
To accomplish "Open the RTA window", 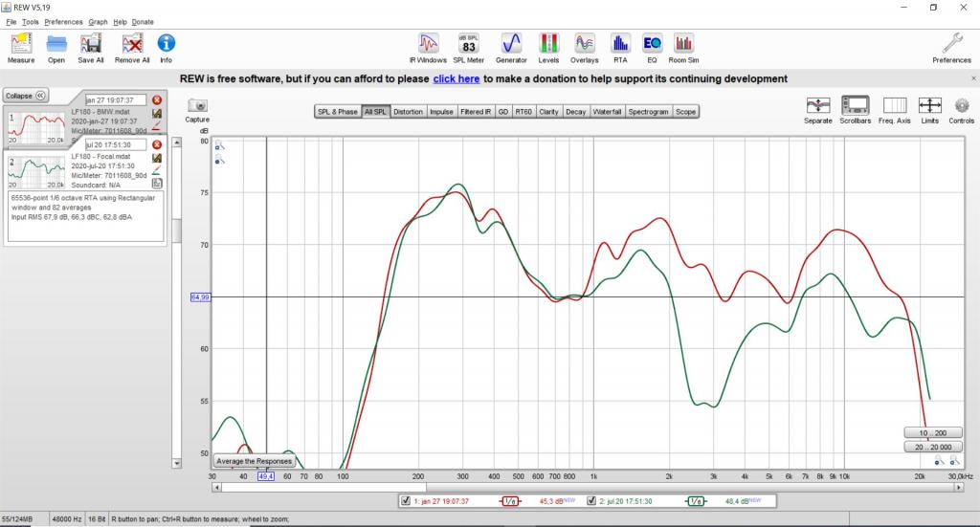I will pos(620,45).
